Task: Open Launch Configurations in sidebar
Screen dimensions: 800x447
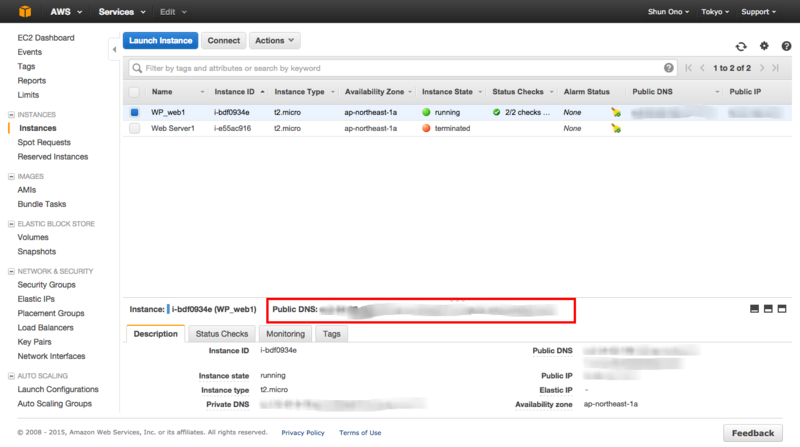Action: (x=58, y=389)
